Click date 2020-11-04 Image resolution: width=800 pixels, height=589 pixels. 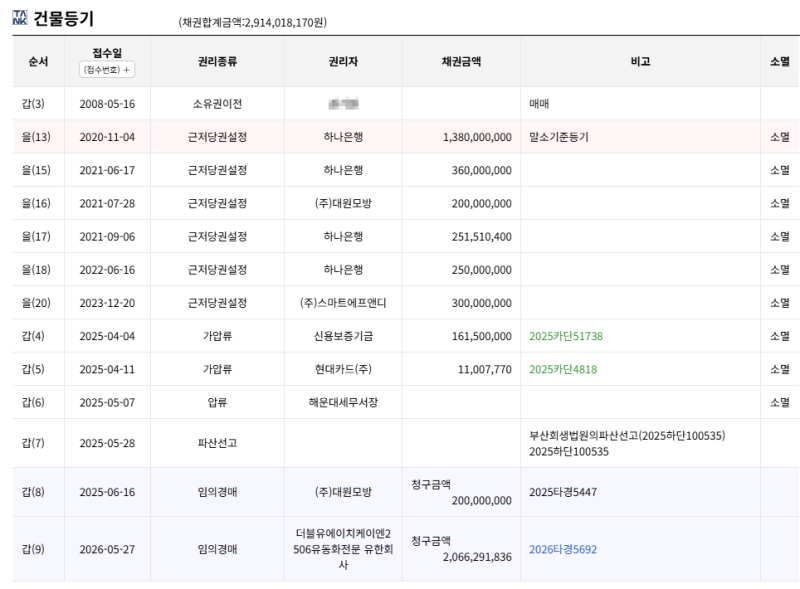(107, 137)
